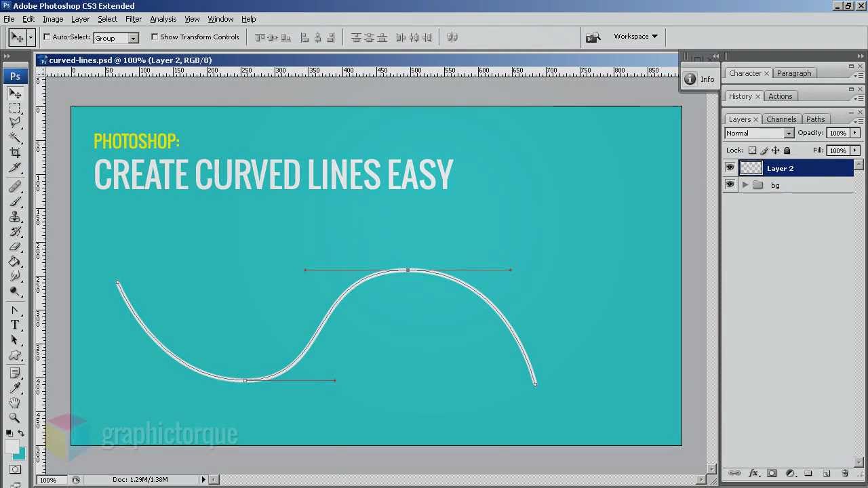Open the Auto-Select Group dropdown
This screenshot has height=488, width=868.
[116, 38]
